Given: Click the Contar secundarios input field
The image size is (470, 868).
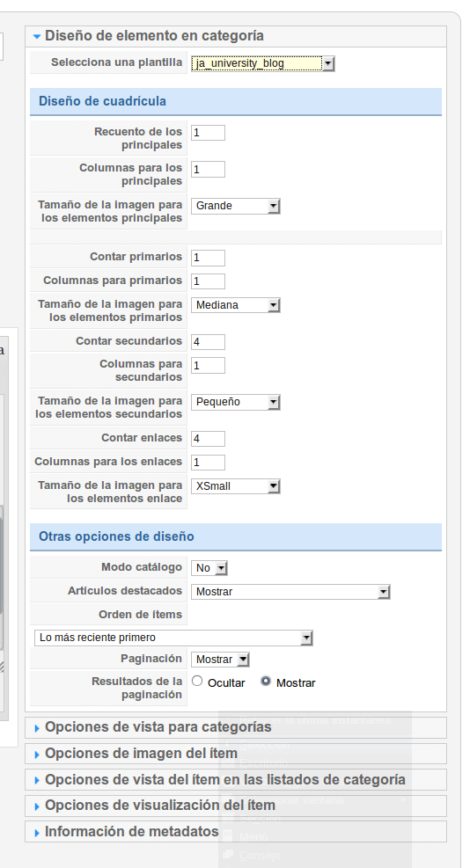Looking at the screenshot, I should (209, 342).
